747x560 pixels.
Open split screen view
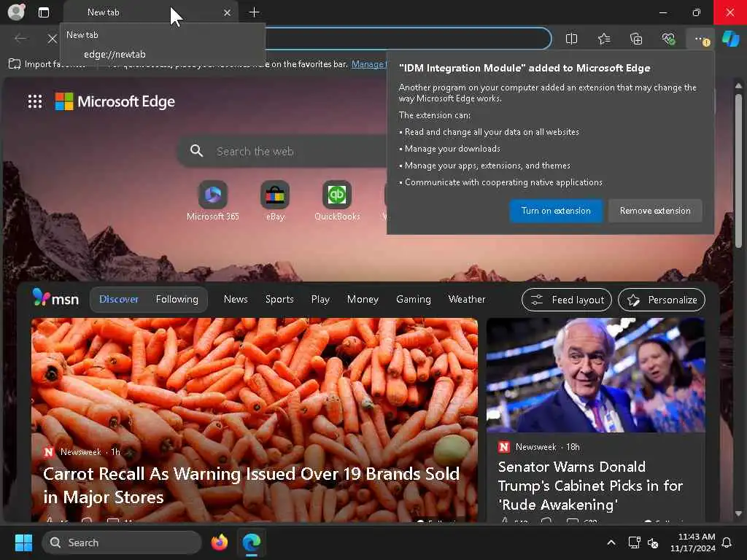[571, 39]
